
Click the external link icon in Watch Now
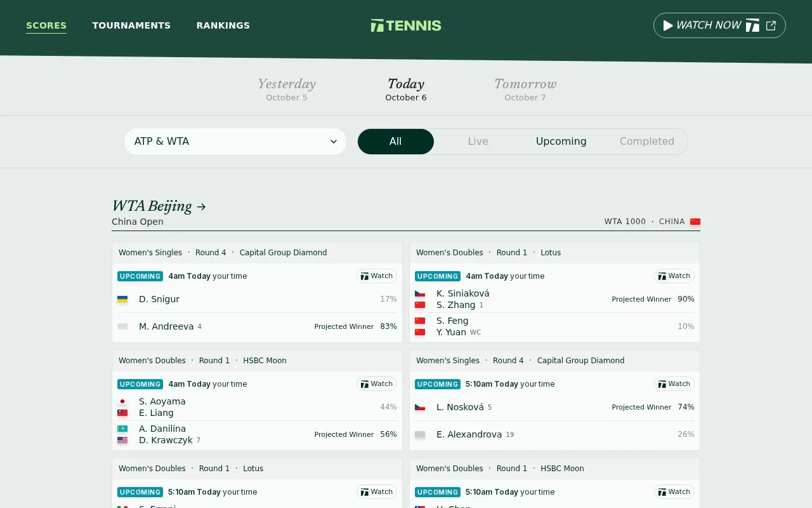(771, 25)
